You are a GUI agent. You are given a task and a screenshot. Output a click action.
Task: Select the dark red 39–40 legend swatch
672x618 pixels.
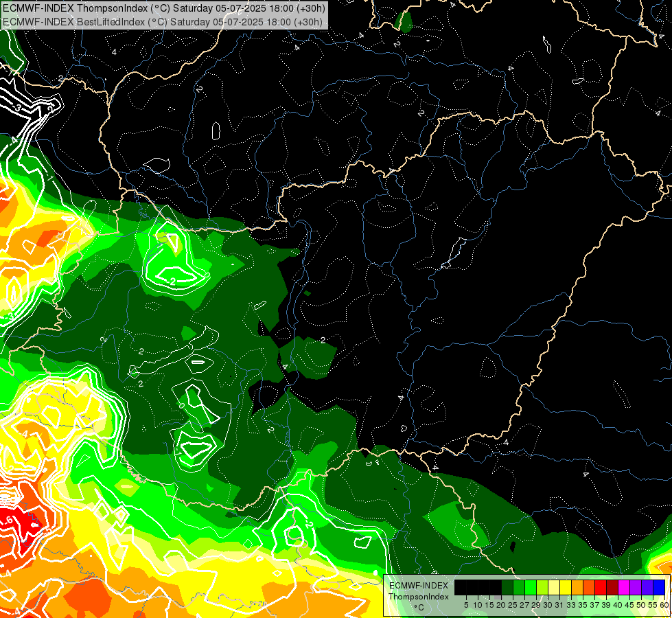point(612,587)
